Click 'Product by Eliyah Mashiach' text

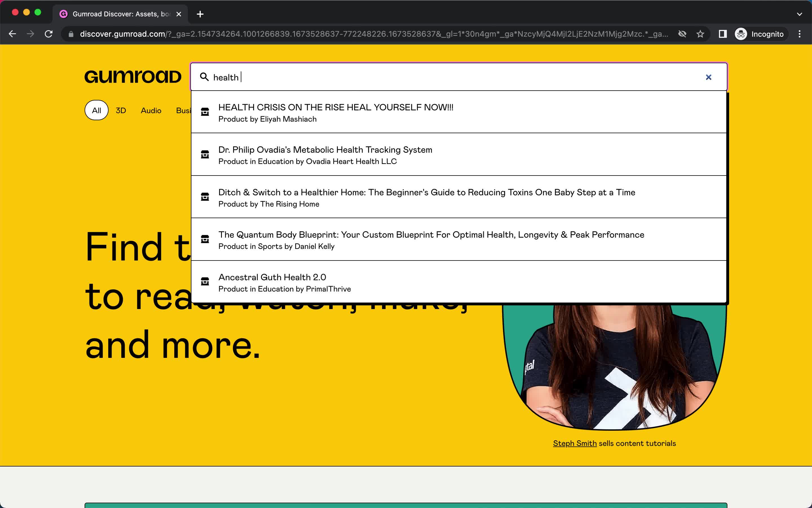click(267, 119)
